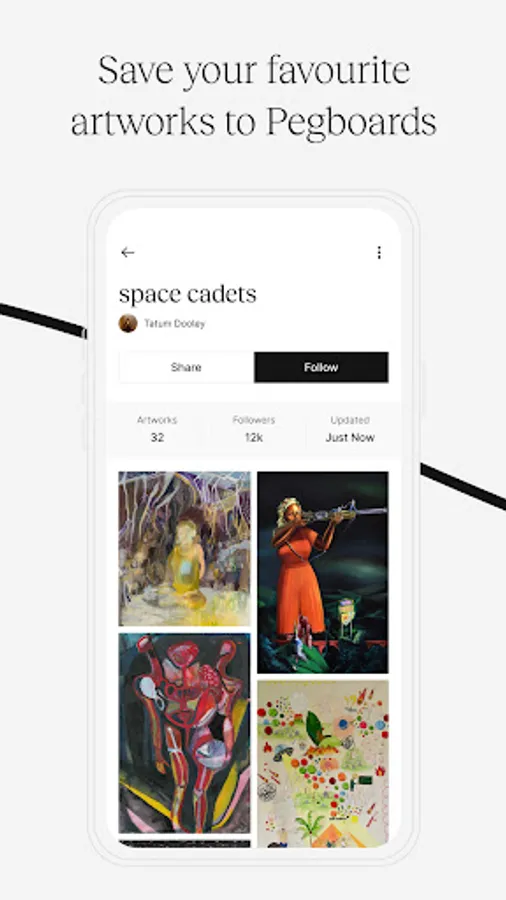Select the artworks count 32
Screen dimensions: 506x900
point(157,437)
